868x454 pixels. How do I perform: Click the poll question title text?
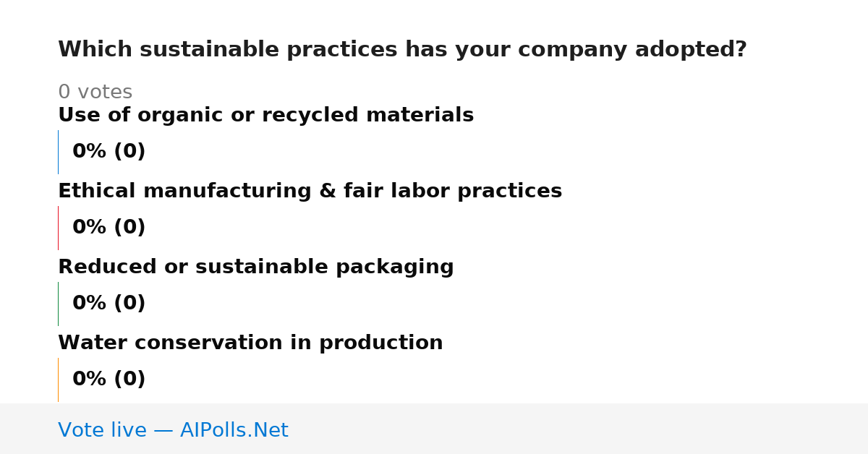(x=402, y=50)
